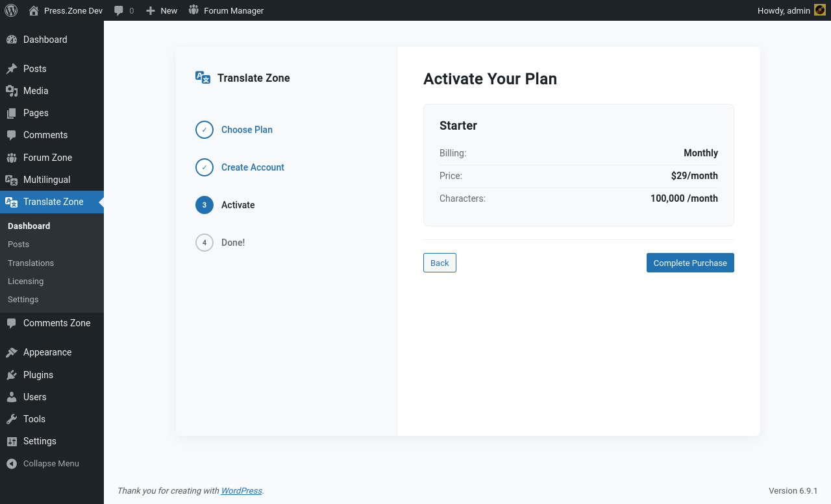Click the Forum Manager label in admin bar
This screenshot has height=504, width=831.
click(x=234, y=10)
